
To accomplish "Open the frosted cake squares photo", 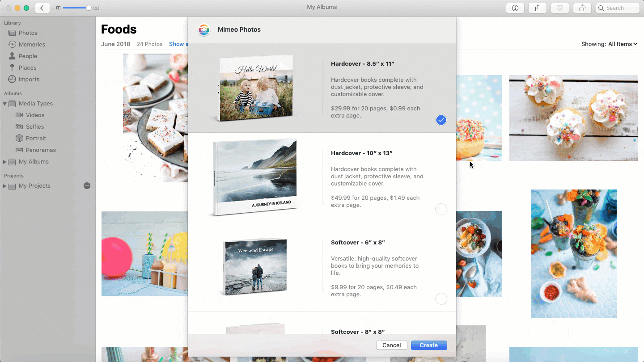I will tap(155, 118).
